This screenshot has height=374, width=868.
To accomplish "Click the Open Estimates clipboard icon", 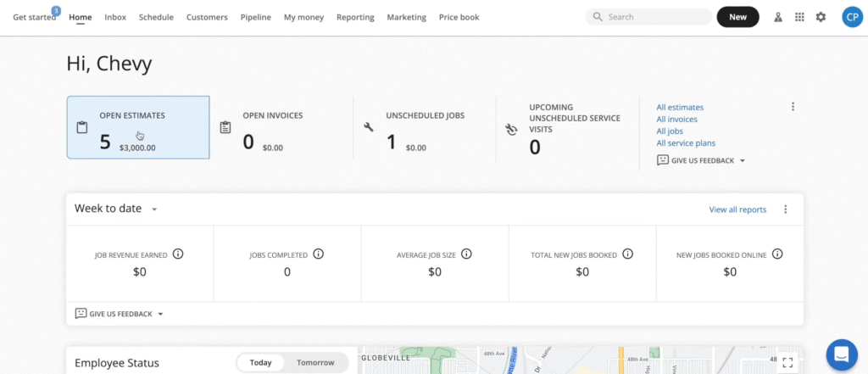I will coord(82,127).
